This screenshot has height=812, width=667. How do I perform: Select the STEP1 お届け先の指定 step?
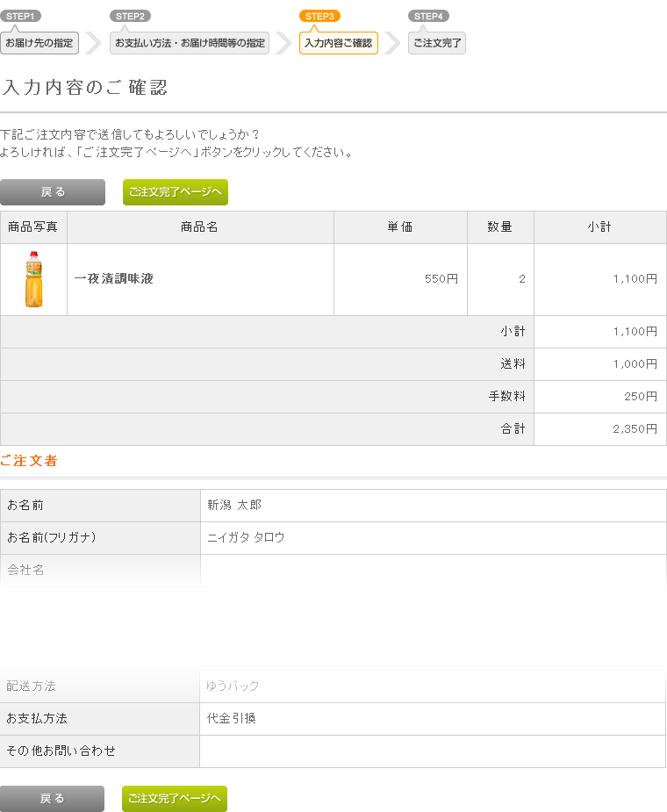[39, 43]
